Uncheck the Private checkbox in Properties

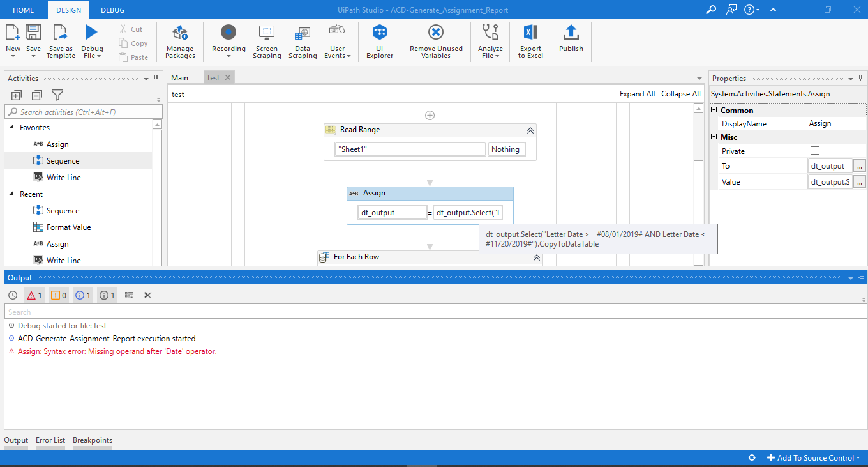(x=816, y=151)
